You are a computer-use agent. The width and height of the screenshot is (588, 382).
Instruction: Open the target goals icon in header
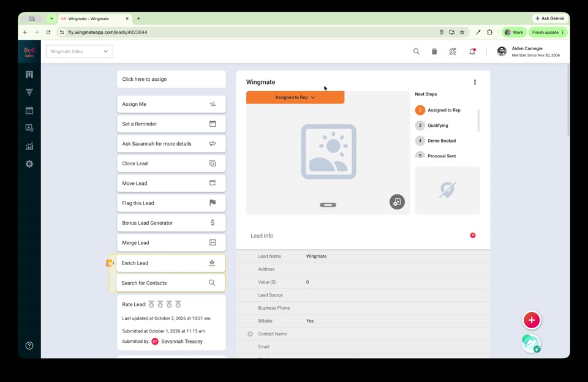click(x=453, y=51)
